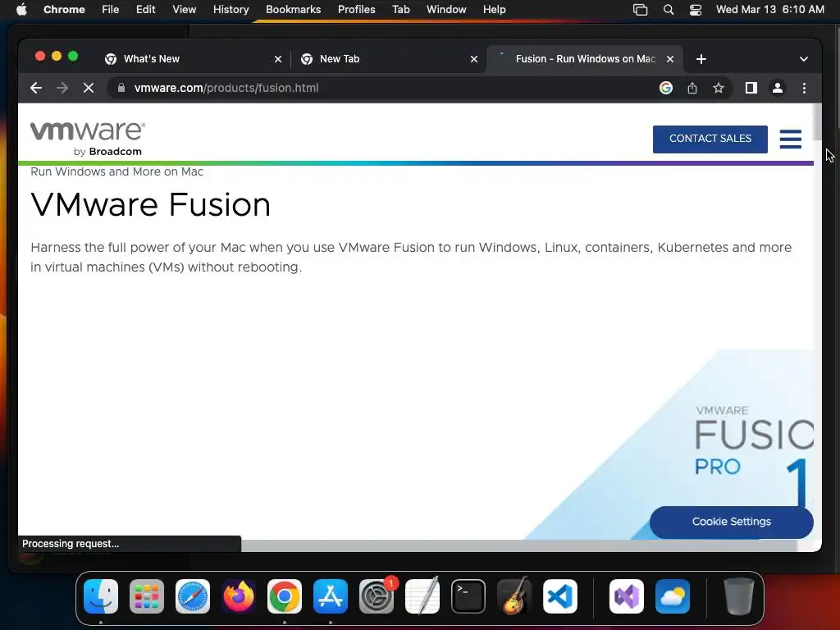
Task: Open the hamburger navigation menu
Action: 790,139
